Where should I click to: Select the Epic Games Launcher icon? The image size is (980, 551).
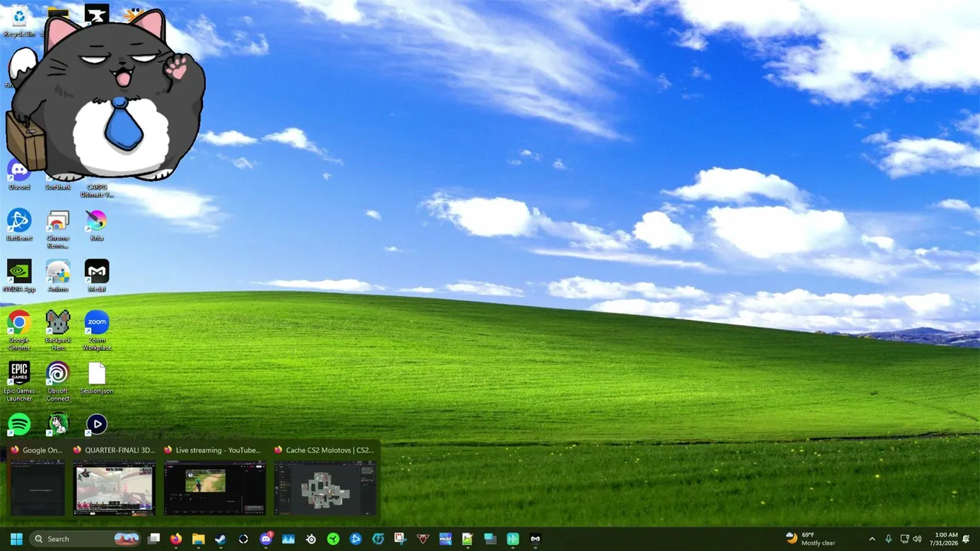[19, 382]
